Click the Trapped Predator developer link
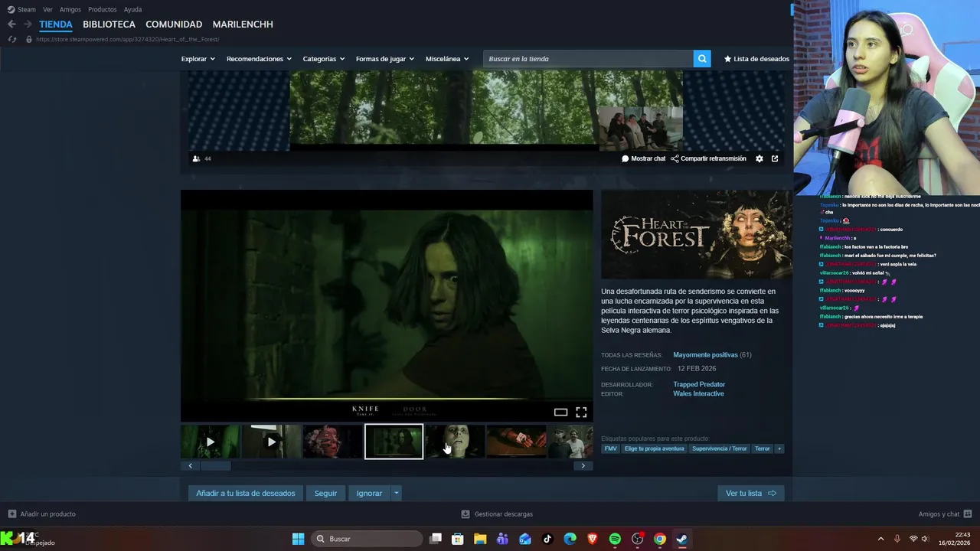Image resolution: width=980 pixels, height=551 pixels. tap(699, 384)
